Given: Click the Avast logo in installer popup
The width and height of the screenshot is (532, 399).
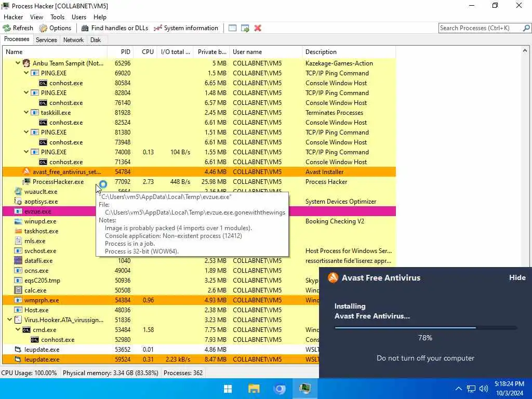Looking at the screenshot, I should coord(333,277).
